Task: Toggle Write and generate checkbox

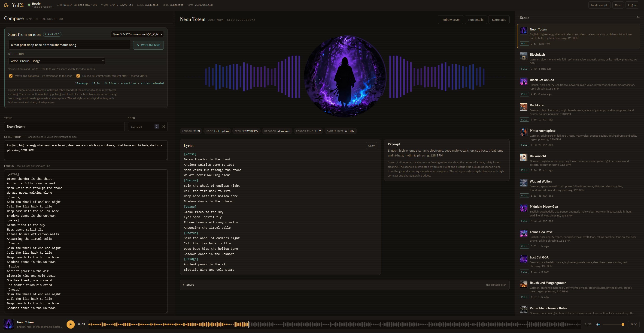Action: pos(11,76)
